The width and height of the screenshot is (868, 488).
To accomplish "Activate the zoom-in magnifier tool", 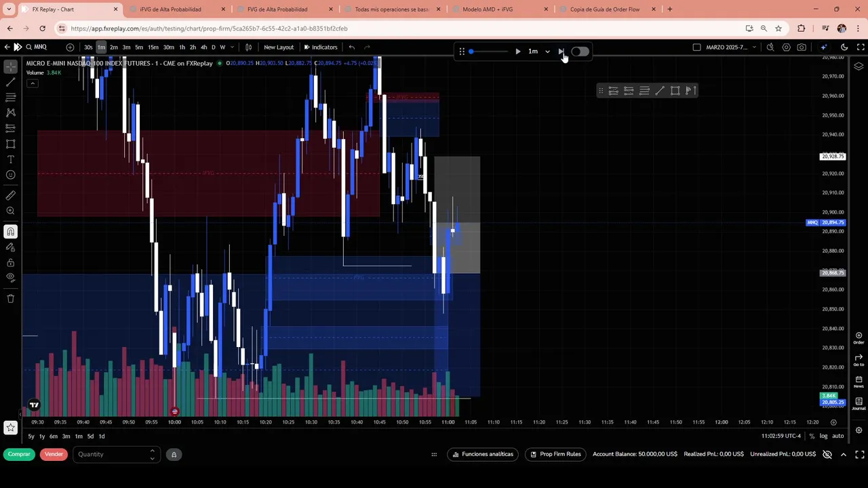I will tap(11, 211).
